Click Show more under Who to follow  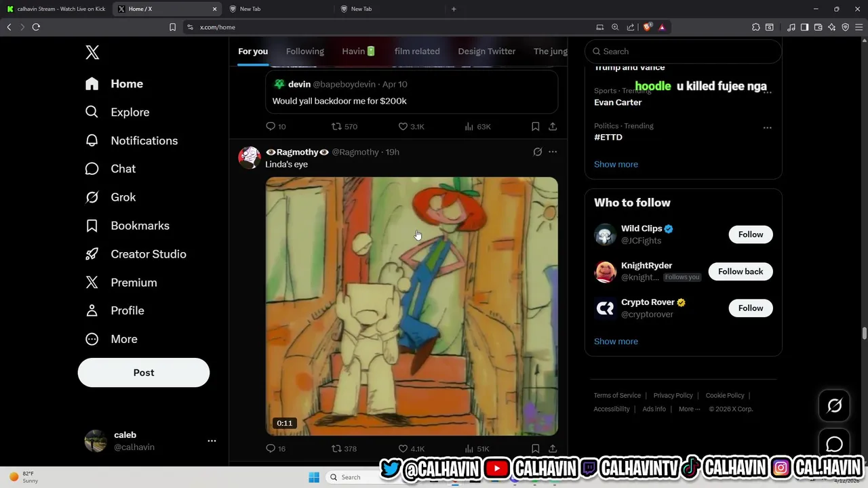tap(616, 342)
